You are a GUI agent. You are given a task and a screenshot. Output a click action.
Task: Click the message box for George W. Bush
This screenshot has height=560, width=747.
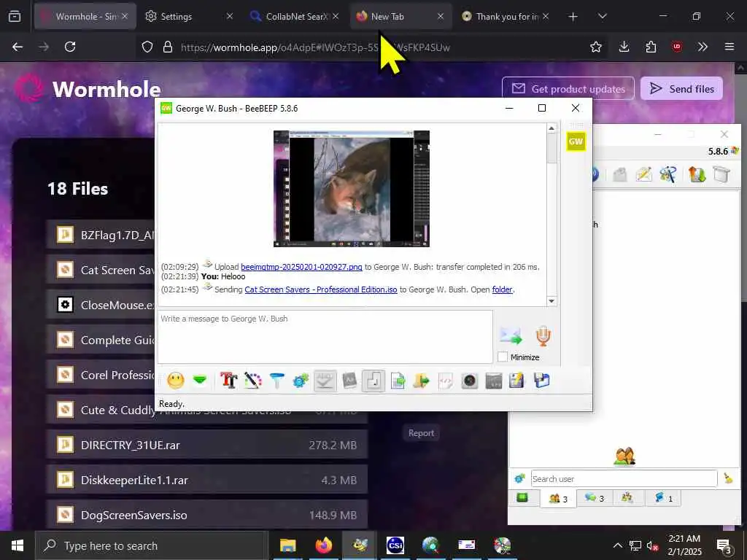point(325,337)
